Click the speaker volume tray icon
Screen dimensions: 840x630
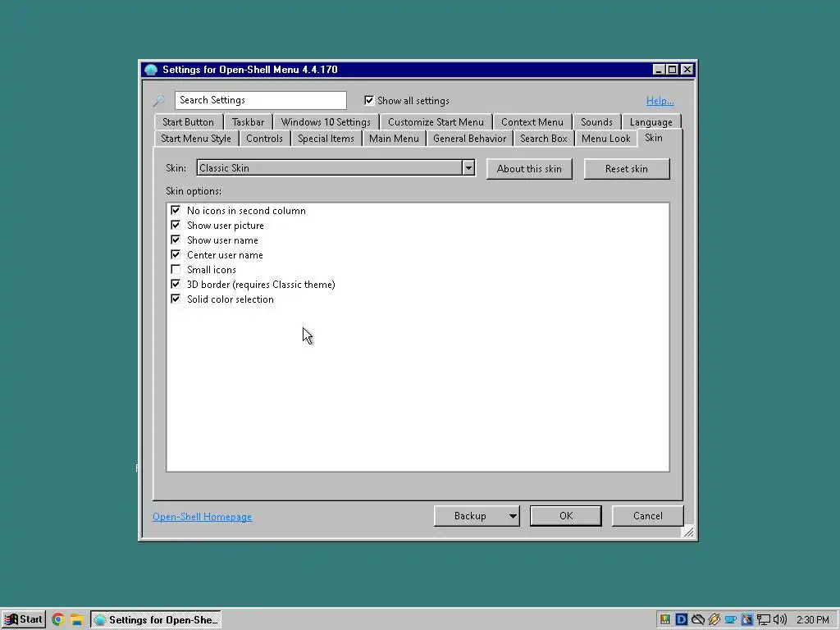[x=780, y=620]
